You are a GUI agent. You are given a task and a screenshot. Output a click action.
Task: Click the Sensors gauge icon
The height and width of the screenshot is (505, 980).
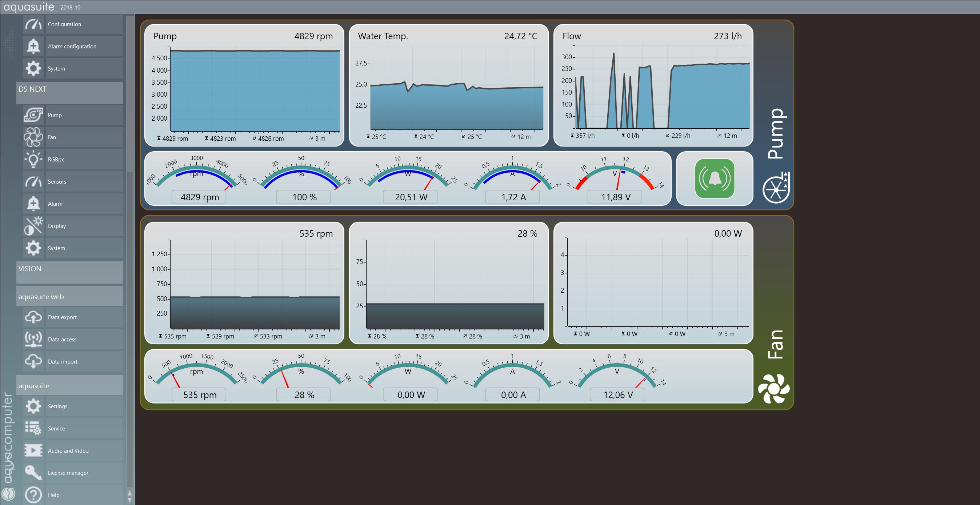tap(33, 181)
